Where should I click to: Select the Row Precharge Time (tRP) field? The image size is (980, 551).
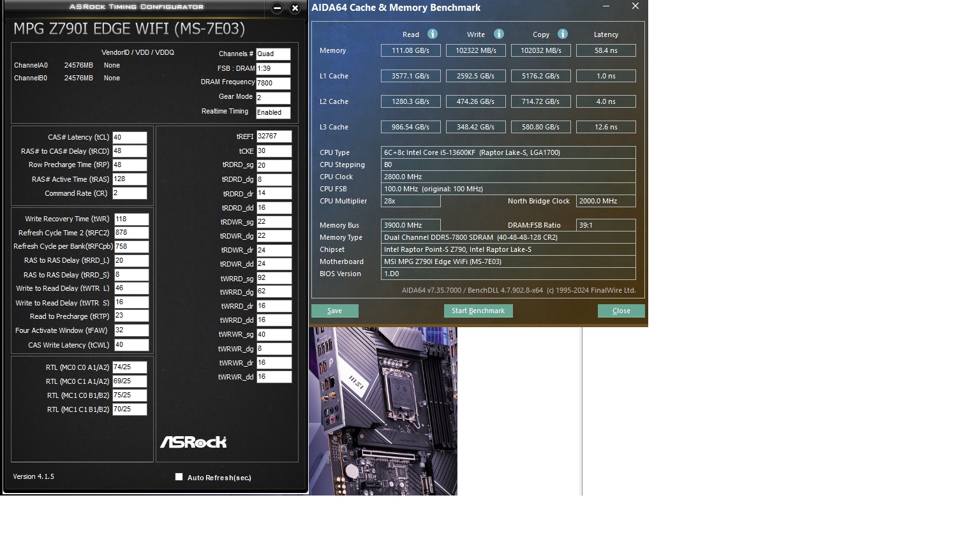click(x=130, y=165)
